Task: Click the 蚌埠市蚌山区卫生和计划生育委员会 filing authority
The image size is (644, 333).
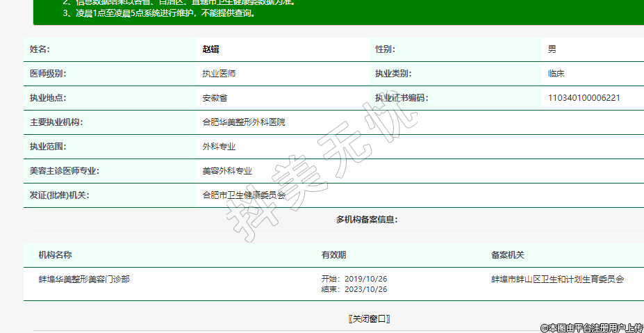Action: 557,279
